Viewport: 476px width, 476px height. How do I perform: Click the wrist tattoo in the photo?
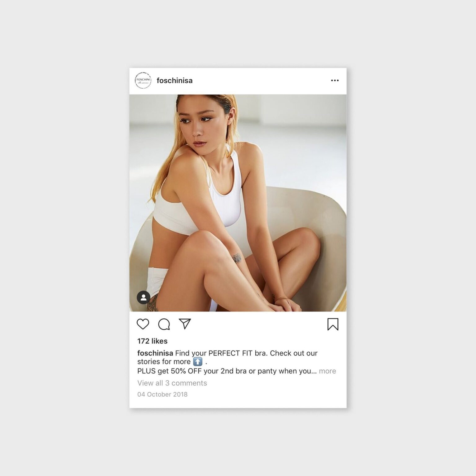(237, 258)
